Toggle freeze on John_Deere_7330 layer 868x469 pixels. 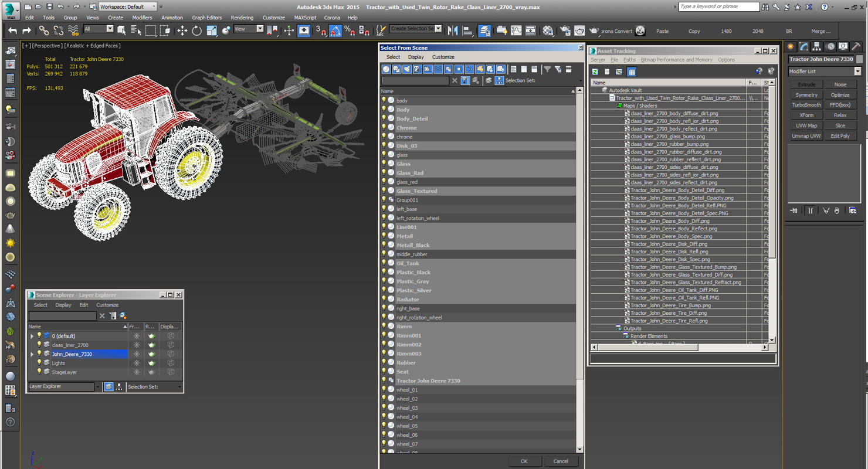(x=136, y=354)
